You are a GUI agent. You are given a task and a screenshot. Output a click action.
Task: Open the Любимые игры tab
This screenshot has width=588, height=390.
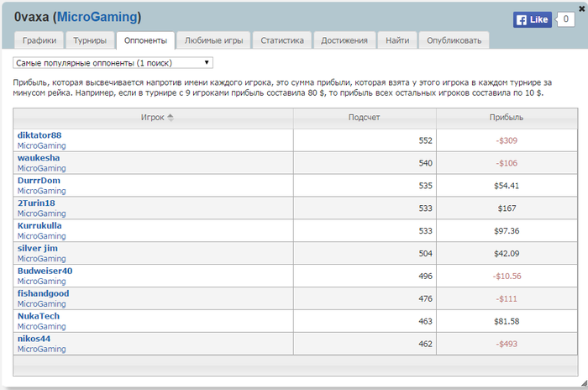(x=213, y=40)
